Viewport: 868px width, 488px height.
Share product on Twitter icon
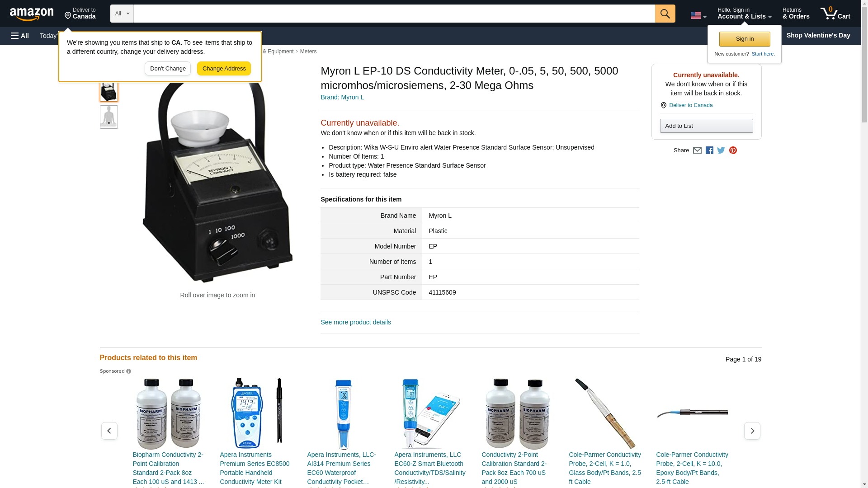721,150
